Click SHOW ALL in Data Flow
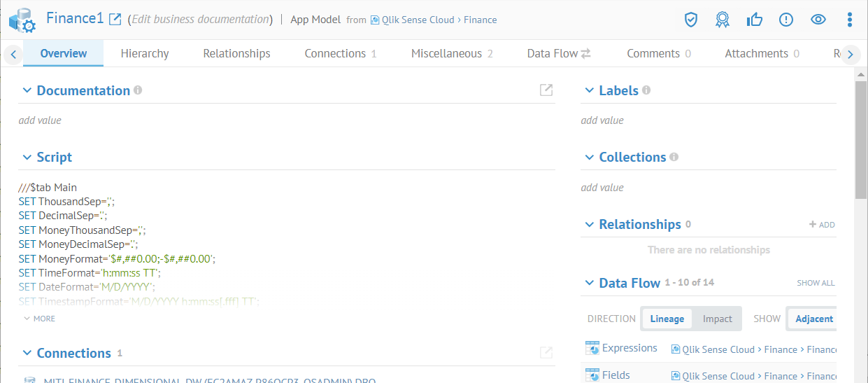 [x=816, y=283]
